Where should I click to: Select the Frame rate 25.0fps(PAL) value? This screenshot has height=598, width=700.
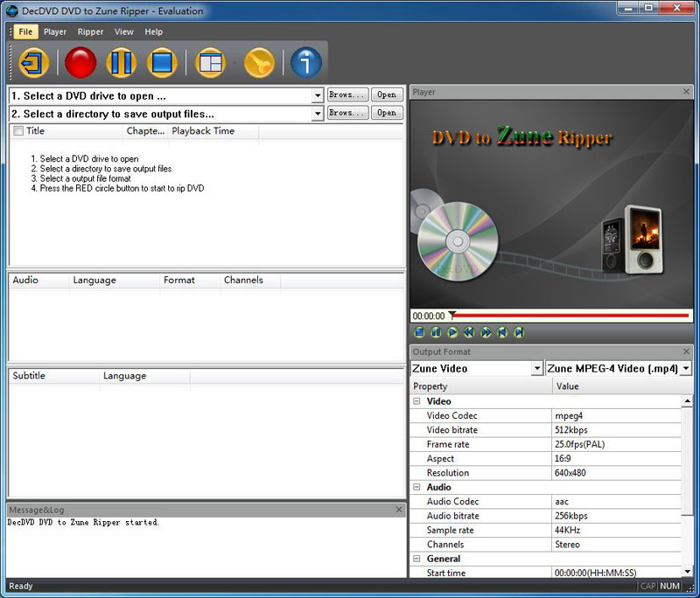(616, 444)
